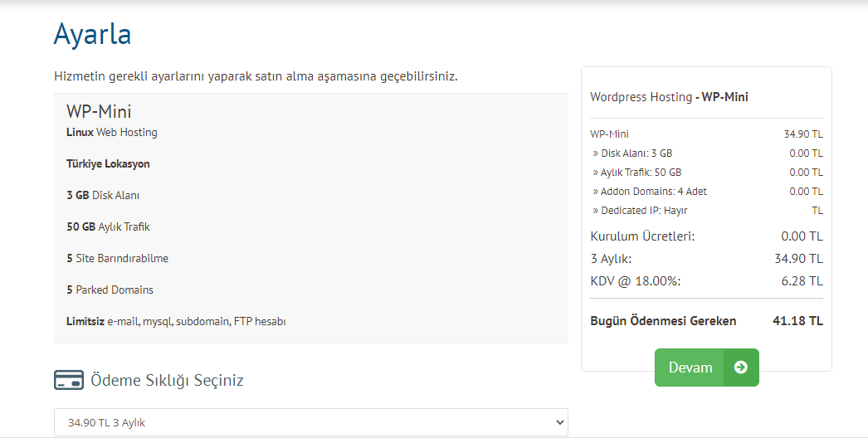This screenshot has height=443, width=868.
Task: Select the WP-Mini product title
Action: [x=99, y=112]
